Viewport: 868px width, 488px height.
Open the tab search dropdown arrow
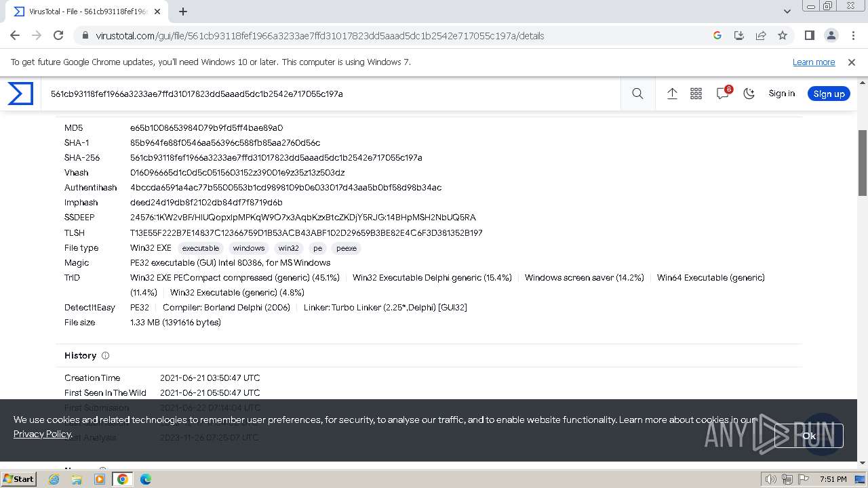(x=787, y=12)
